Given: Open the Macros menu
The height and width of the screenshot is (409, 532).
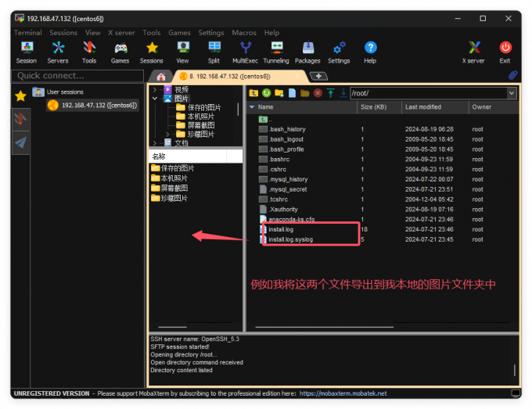Looking at the screenshot, I should (x=244, y=33).
